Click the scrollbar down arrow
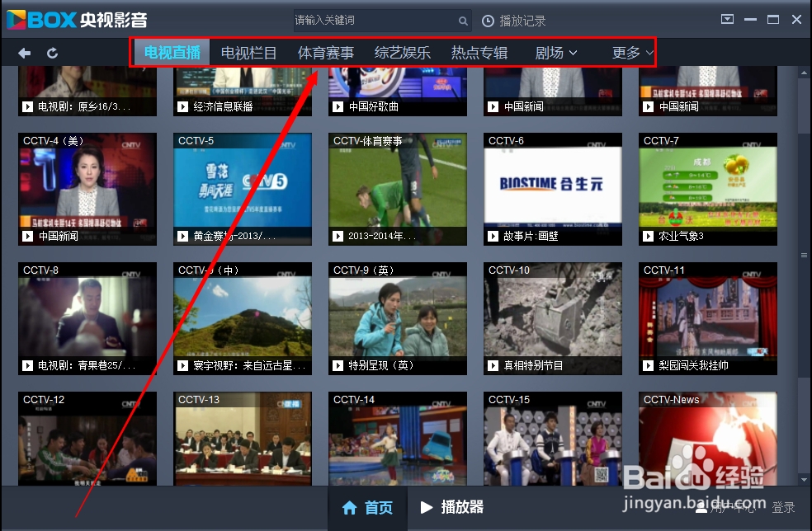The width and height of the screenshot is (812, 531). click(x=804, y=480)
